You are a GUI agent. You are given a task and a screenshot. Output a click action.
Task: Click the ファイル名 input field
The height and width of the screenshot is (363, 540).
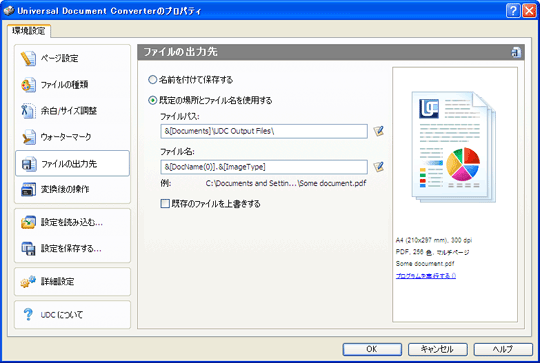tap(264, 167)
